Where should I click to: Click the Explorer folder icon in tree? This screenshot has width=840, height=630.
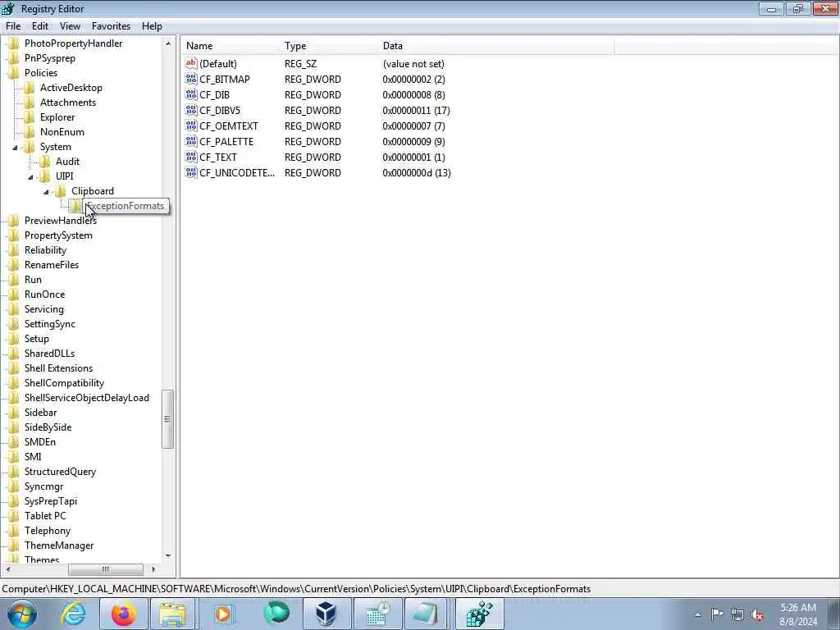coord(30,117)
